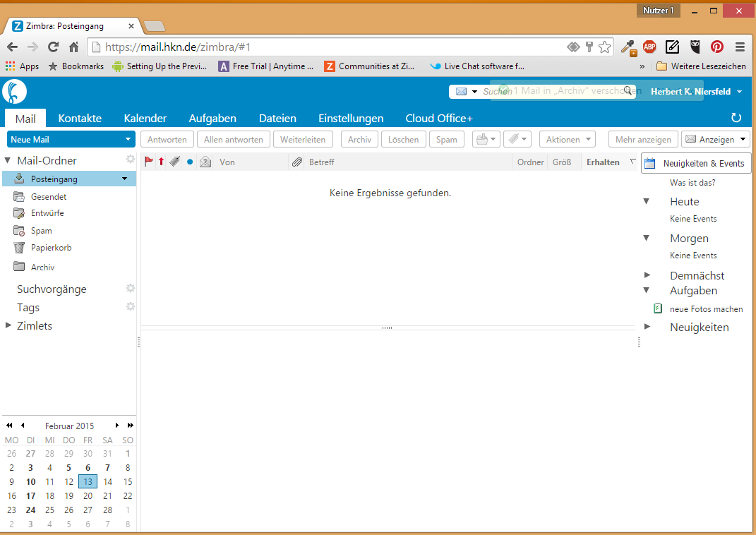Open the Anzeigen dropdown menu
Viewport: 756px width, 535px height.
coord(715,138)
